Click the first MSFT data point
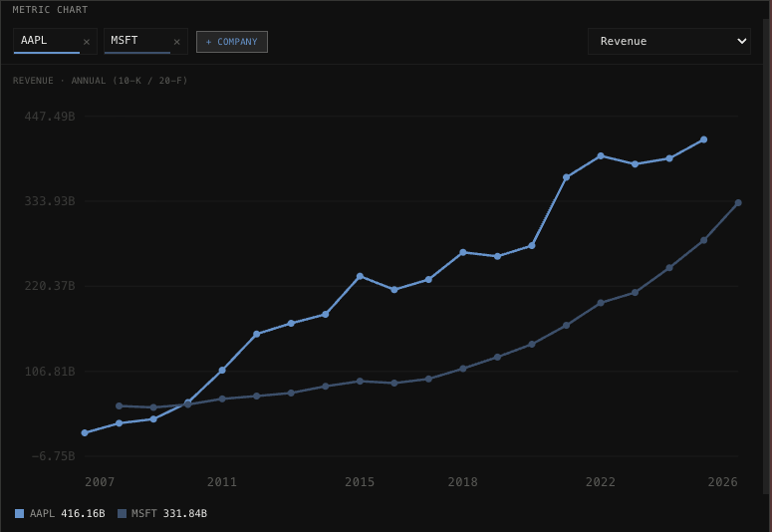Screen dimensions: 772x532 pos(120,405)
